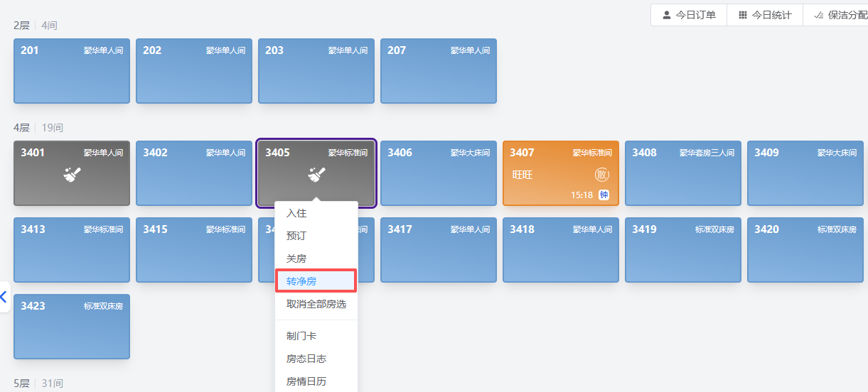Open the 保洁分配 button
868x392 pixels.
(836, 15)
